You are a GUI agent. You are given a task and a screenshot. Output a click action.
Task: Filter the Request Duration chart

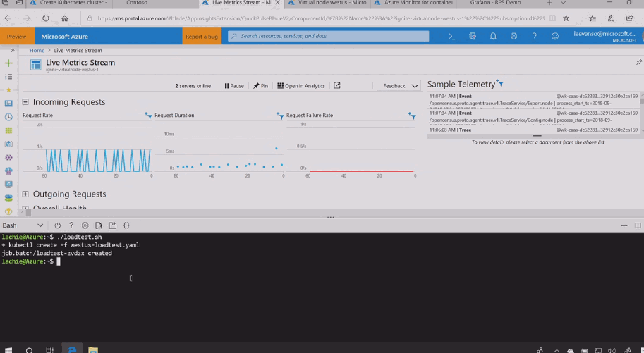[280, 116]
